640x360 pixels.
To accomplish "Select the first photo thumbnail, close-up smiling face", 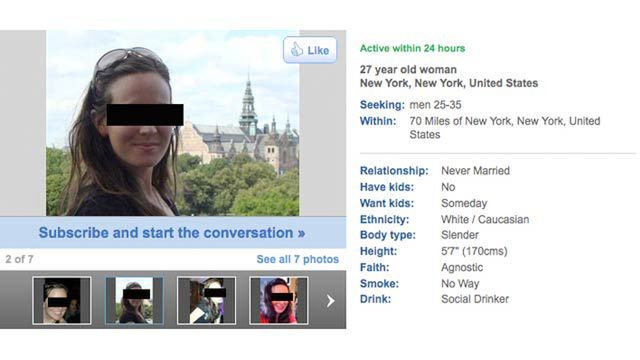I will coord(62,301).
